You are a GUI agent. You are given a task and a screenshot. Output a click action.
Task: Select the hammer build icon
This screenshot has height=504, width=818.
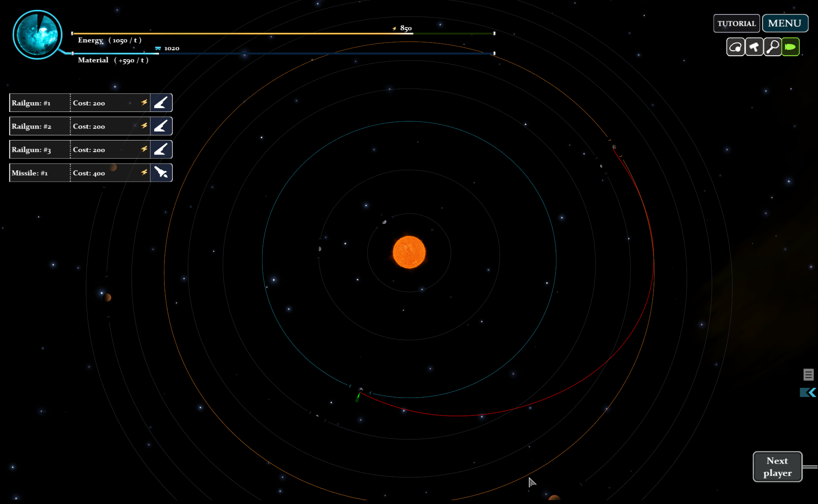click(x=754, y=47)
